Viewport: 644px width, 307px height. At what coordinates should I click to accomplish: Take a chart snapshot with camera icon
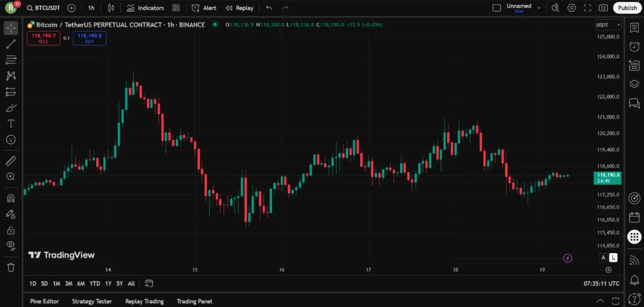[603, 8]
